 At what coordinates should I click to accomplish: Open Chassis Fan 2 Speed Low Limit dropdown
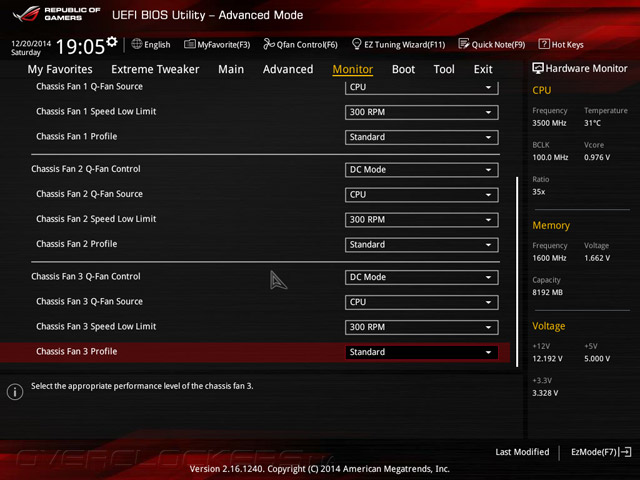click(x=422, y=220)
